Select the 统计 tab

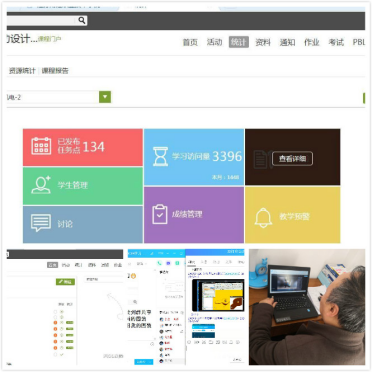pos(239,42)
